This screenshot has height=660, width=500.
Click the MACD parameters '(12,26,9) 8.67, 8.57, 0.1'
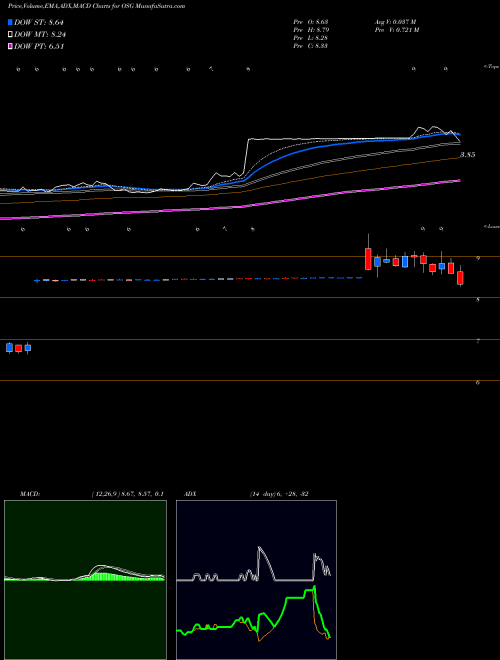tap(127, 494)
